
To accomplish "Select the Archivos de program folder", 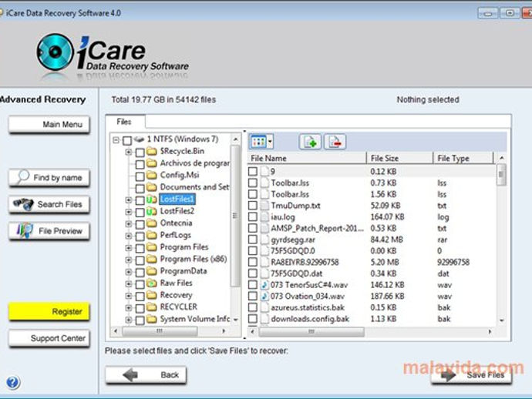I will tap(195, 163).
